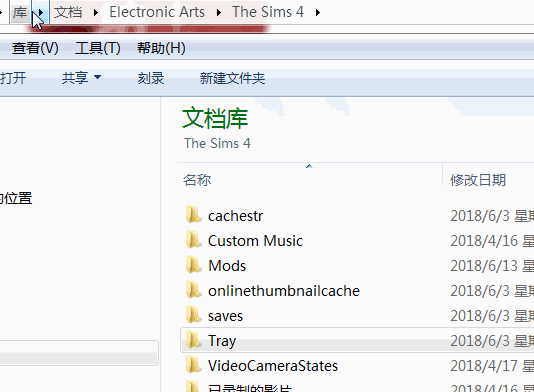Open the 帮助(H) menu
The width and height of the screenshot is (534, 392).
(161, 48)
